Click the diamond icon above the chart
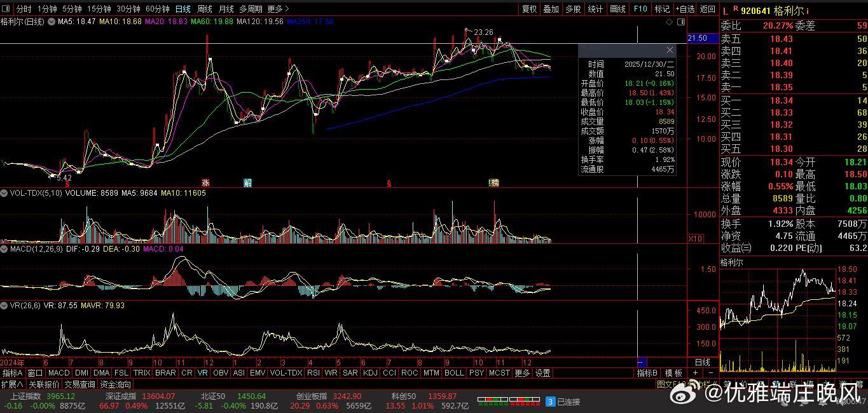868x413 pixels. [670, 22]
